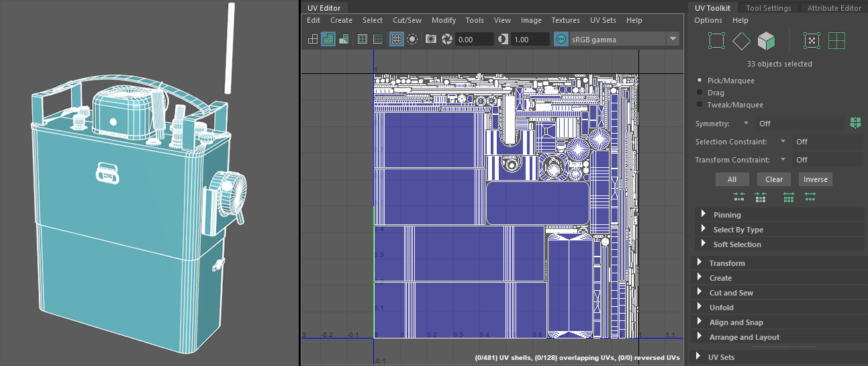The image size is (868, 366).
Task: Select the vertex selection square icon
Action: (x=716, y=42)
